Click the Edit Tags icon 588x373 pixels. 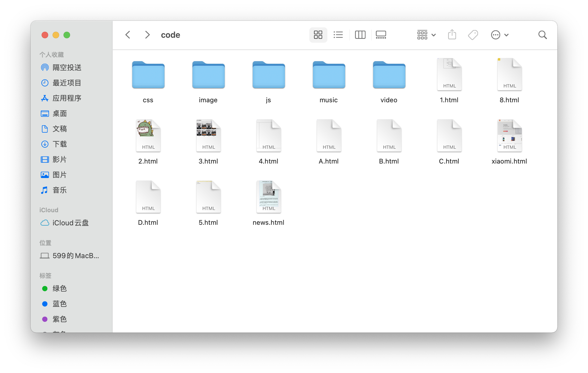473,35
